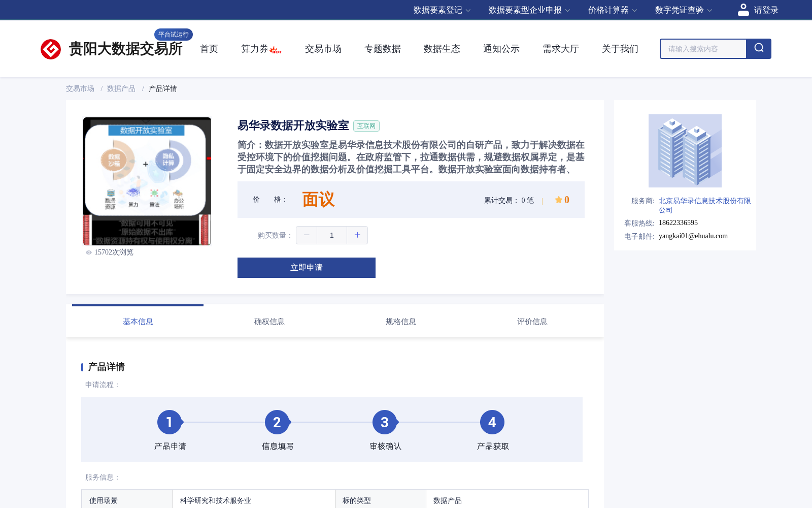Click the 互联网 tag badge
This screenshot has height=508, width=812.
click(x=366, y=126)
